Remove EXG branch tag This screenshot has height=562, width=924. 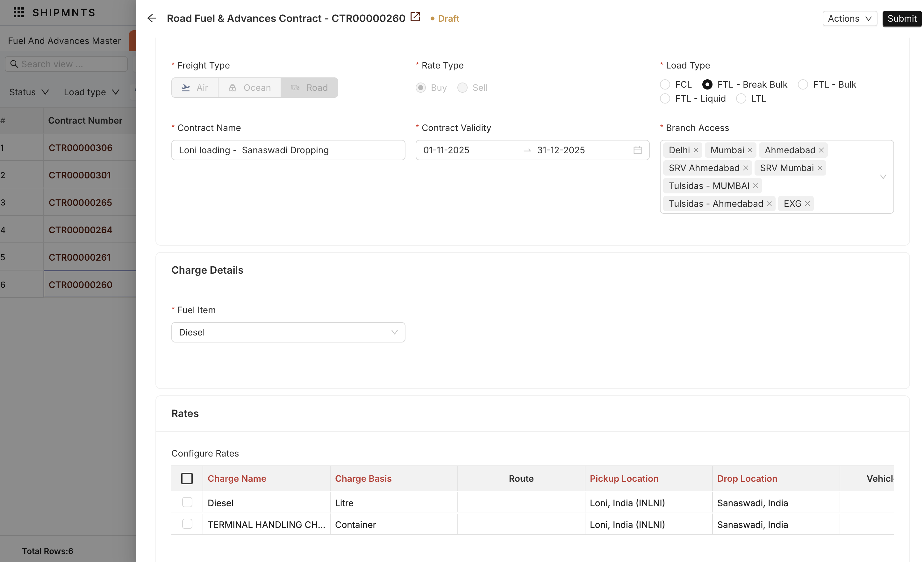[807, 204]
